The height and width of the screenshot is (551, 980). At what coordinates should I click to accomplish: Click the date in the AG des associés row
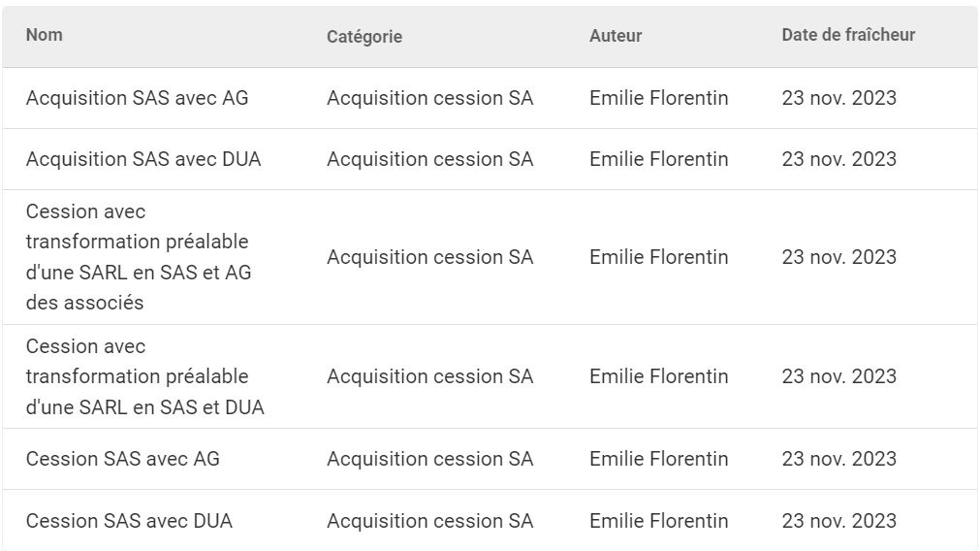(x=838, y=257)
